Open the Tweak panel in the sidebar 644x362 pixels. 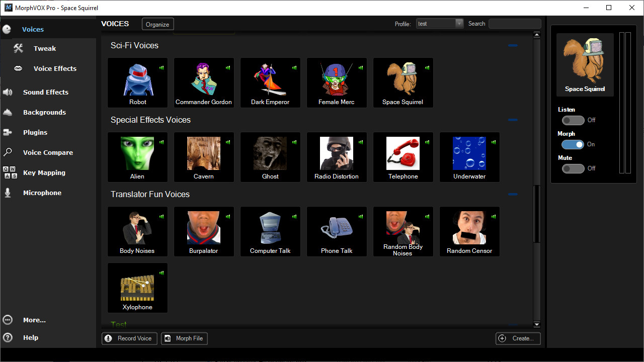[44, 48]
